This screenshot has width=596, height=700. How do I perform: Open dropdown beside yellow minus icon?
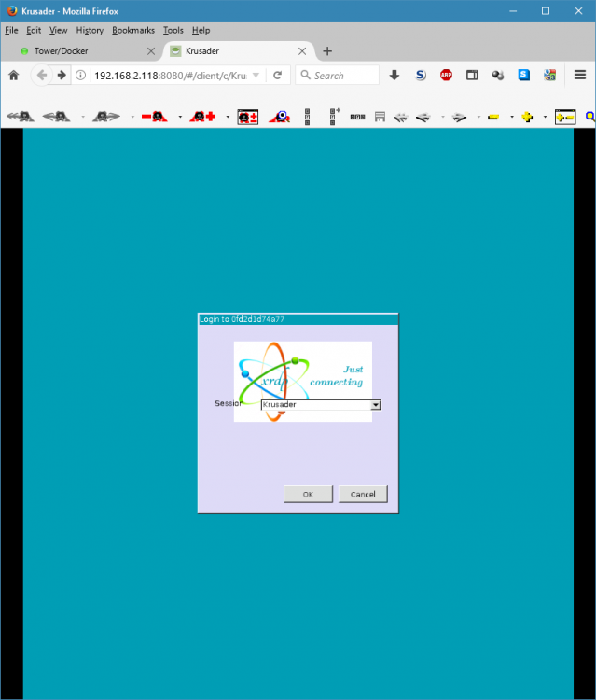[512, 117]
